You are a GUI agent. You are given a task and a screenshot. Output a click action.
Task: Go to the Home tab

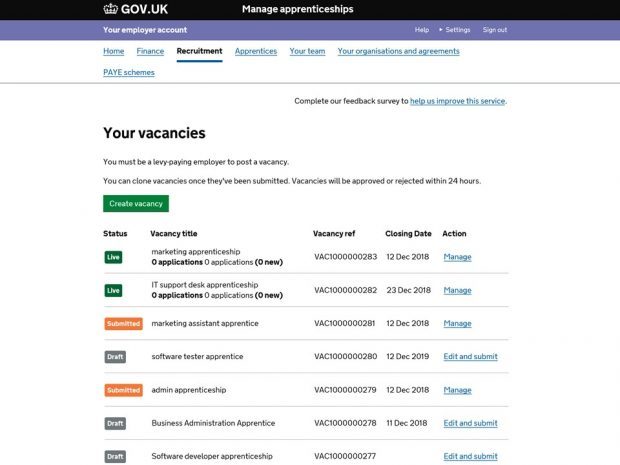(113, 51)
